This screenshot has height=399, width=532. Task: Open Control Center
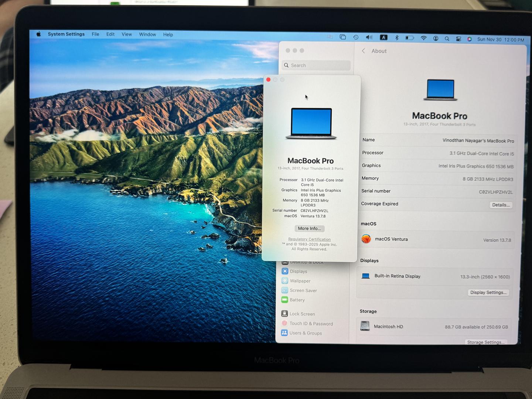point(458,39)
